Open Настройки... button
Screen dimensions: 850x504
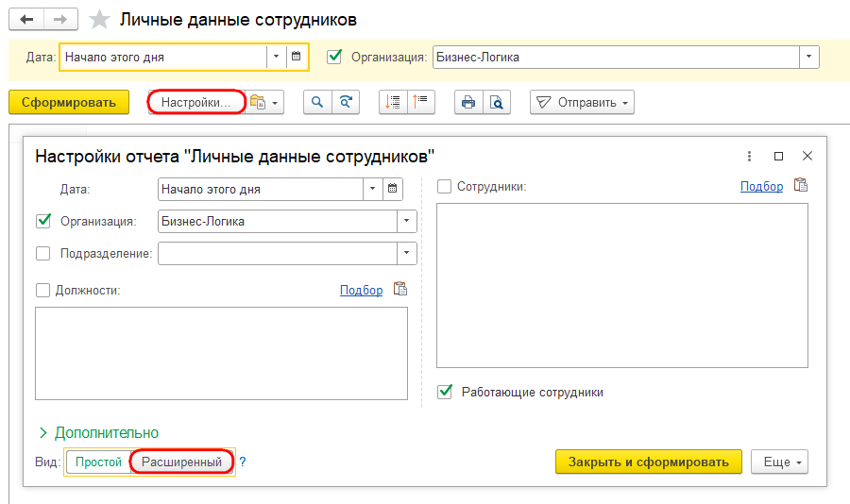click(196, 103)
